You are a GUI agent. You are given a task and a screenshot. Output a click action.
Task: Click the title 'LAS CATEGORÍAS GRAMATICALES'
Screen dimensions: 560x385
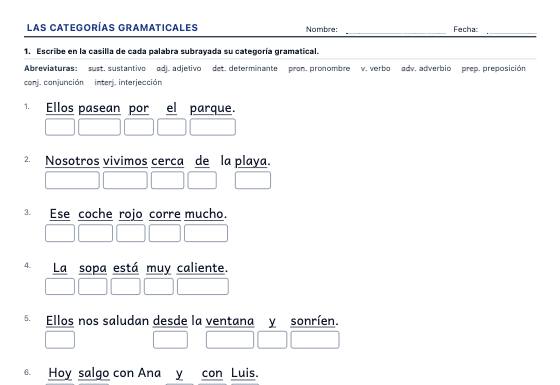pos(112,28)
